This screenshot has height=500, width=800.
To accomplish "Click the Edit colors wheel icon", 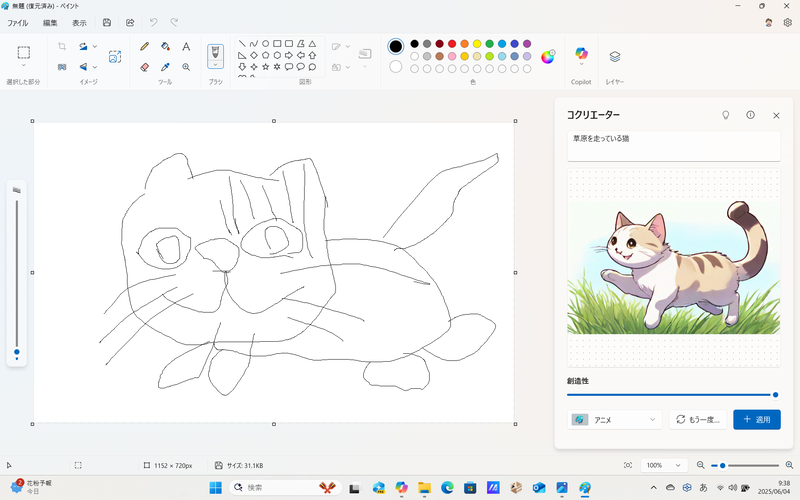I will (548, 57).
